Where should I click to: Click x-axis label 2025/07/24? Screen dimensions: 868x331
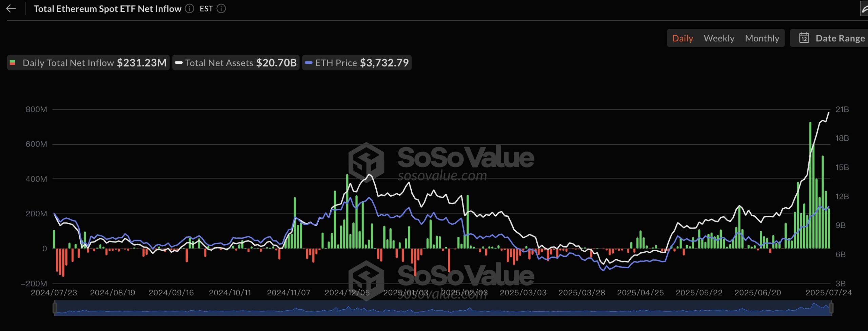click(x=829, y=293)
